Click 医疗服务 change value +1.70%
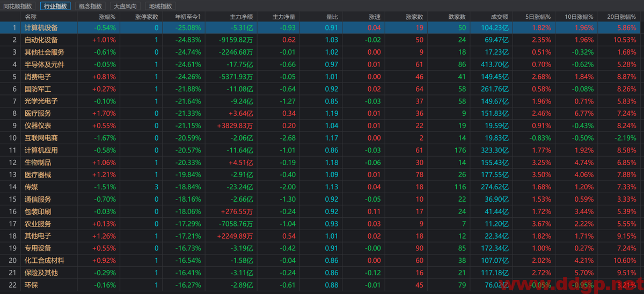Image resolution: width=644 pixels, height=294 pixels. click(x=104, y=113)
